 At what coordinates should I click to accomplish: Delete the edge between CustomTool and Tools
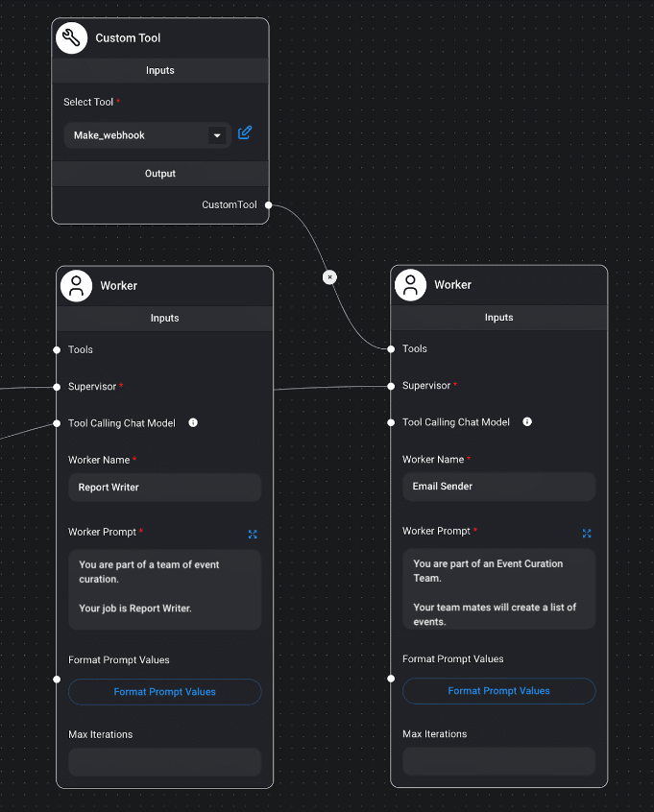pyautogui.click(x=329, y=277)
